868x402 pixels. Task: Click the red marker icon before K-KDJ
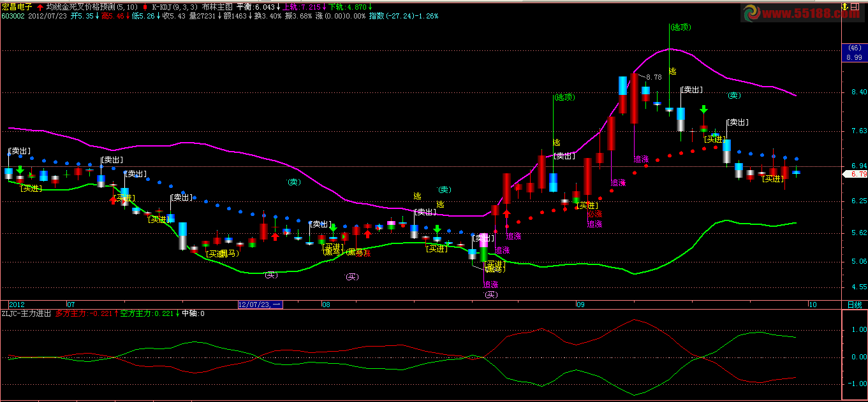coord(145,6)
